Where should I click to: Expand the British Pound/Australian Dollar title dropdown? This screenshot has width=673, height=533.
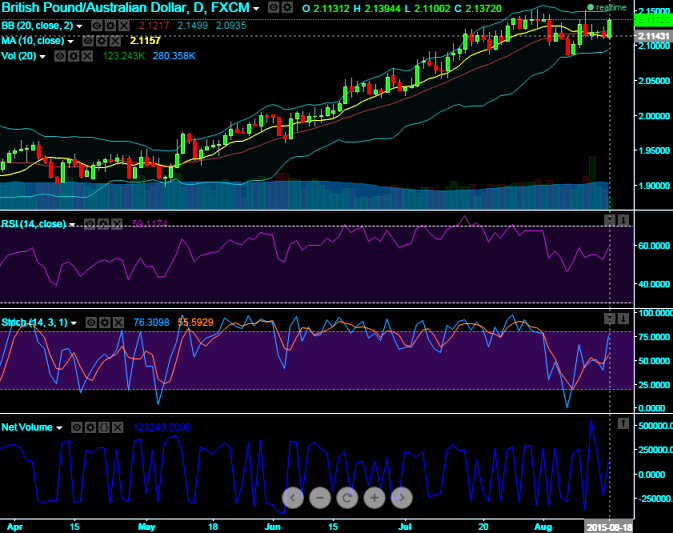point(256,9)
